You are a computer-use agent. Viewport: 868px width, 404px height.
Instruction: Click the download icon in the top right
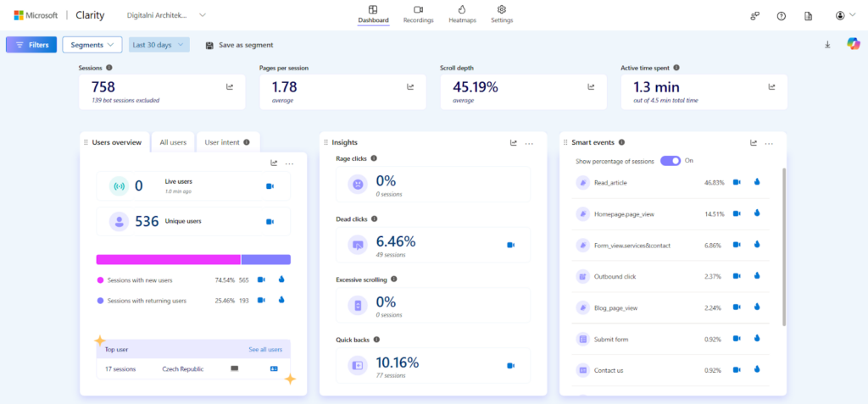pyautogui.click(x=827, y=45)
